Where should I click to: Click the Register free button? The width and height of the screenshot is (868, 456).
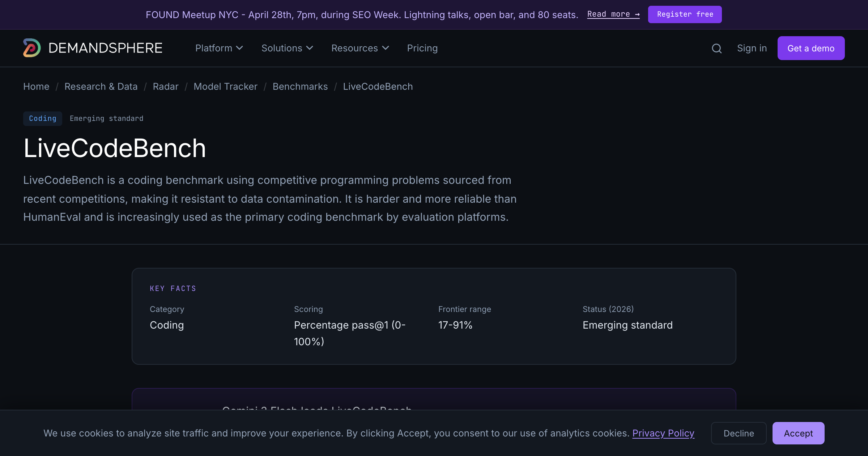pyautogui.click(x=685, y=14)
